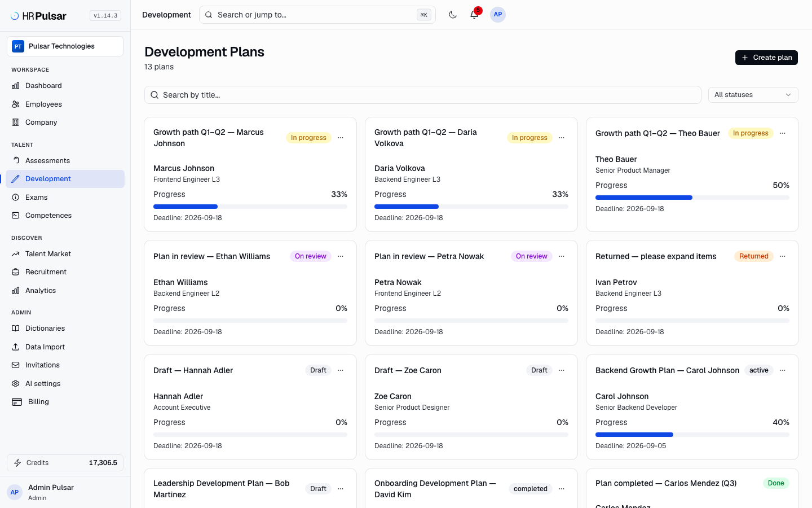This screenshot has width=812, height=508.
Task: Open the Admin Pulsar profile in the sidebar footer
Action: [x=65, y=492]
